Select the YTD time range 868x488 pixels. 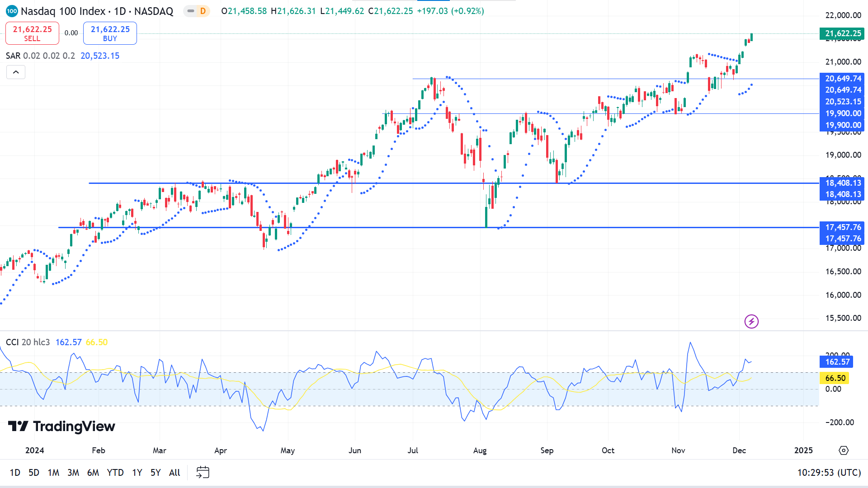tap(115, 473)
